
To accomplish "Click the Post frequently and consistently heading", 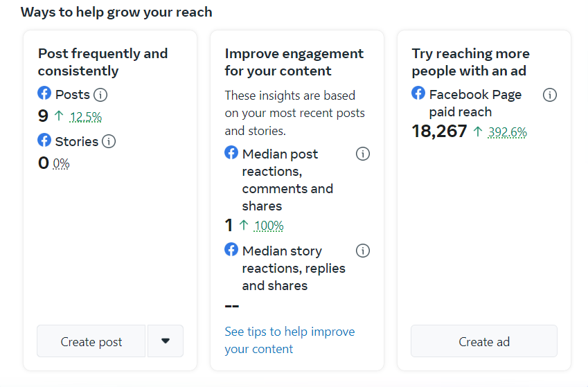I will pyautogui.click(x=103, y=62).
